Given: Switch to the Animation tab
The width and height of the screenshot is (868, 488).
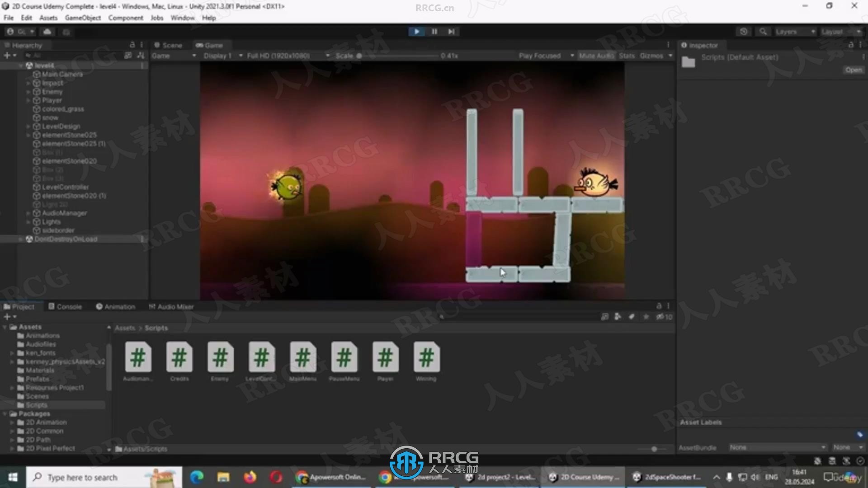Looking at the screenshot, I should [116, 306].
